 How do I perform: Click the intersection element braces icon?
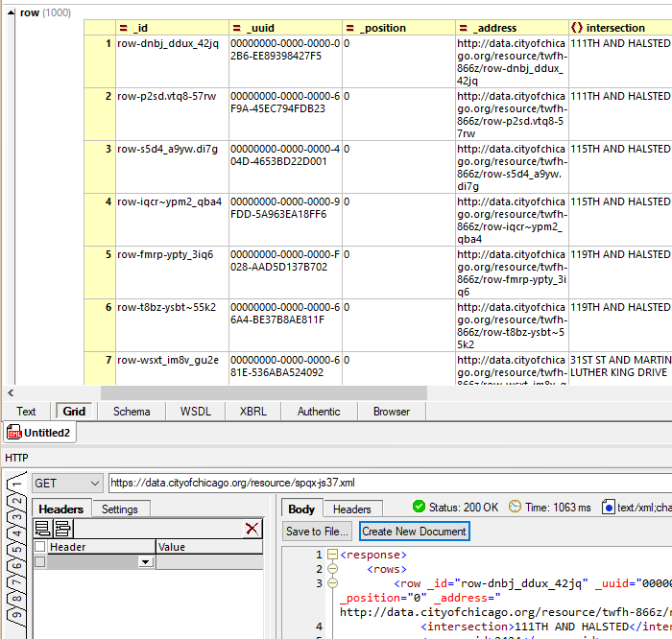[577, 28]
